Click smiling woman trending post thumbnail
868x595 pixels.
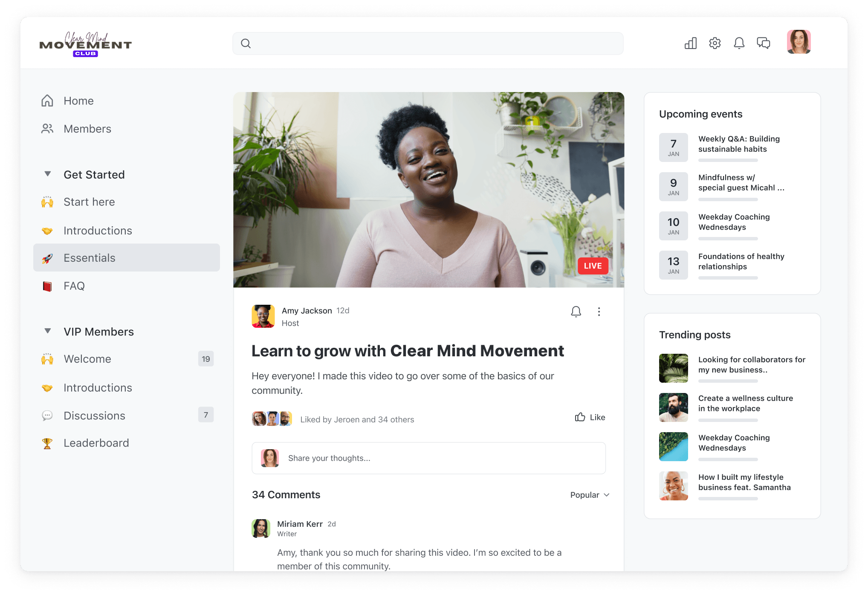(x=674, y=486)
